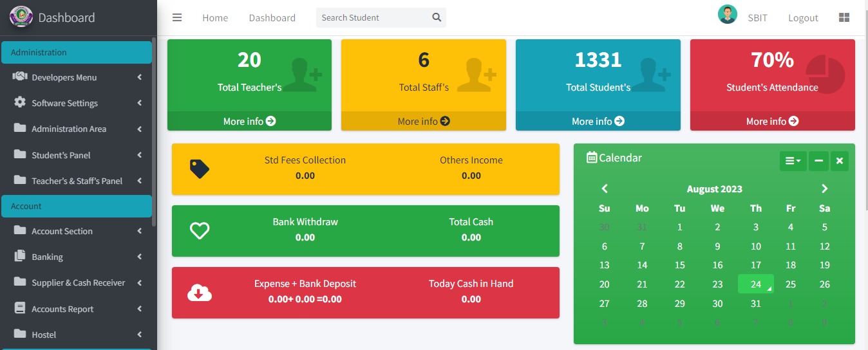
Task: Click the Logout link
Action: [803, 18]
